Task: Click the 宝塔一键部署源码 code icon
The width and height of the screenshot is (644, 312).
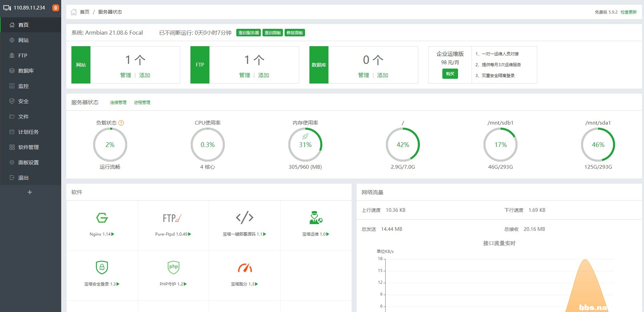Action: pos(245,217)
